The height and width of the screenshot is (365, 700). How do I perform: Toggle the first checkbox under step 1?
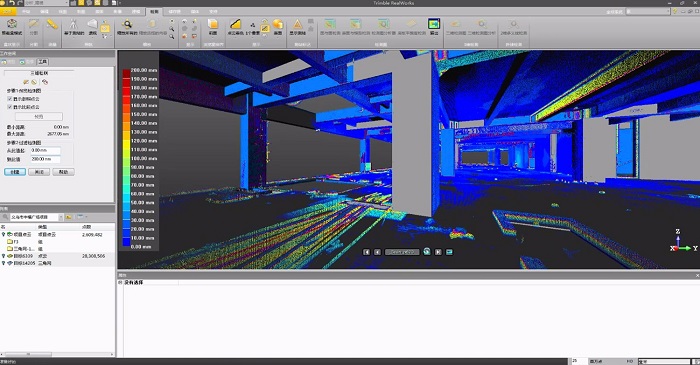point(9,99)
